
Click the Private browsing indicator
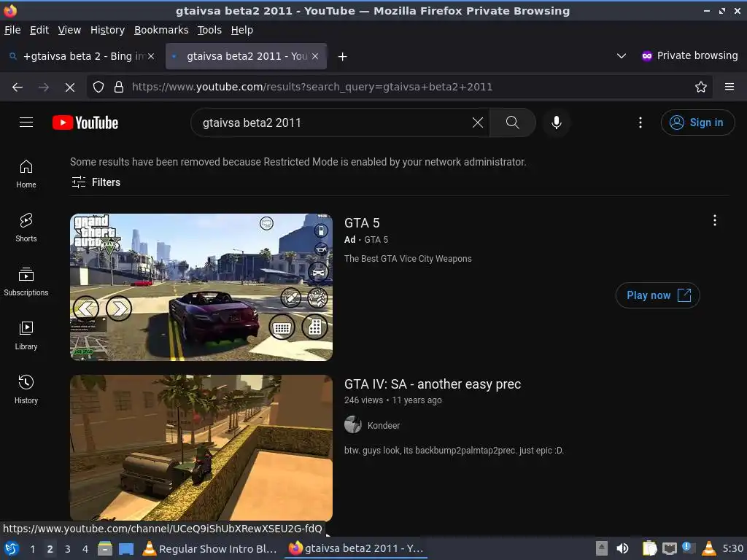(690, 55)
